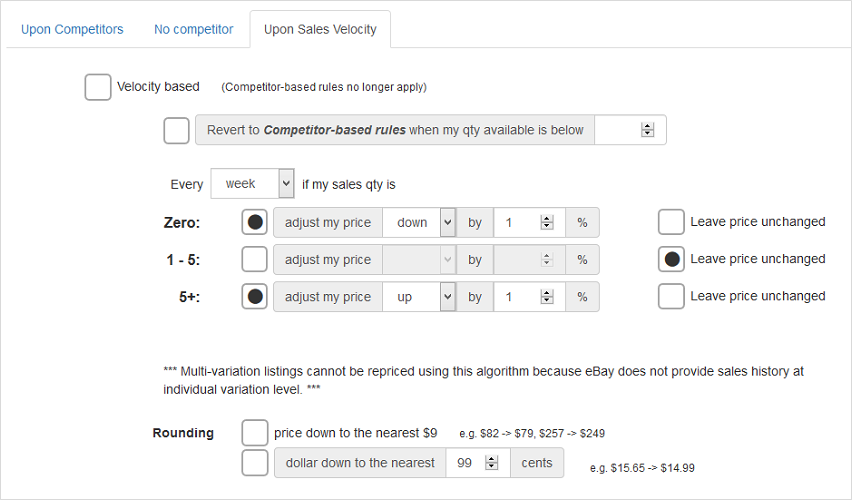This screenshot has height=500, width=852.
Task: Select the Upon Sales Velocity tab
Action: (320, 29)
